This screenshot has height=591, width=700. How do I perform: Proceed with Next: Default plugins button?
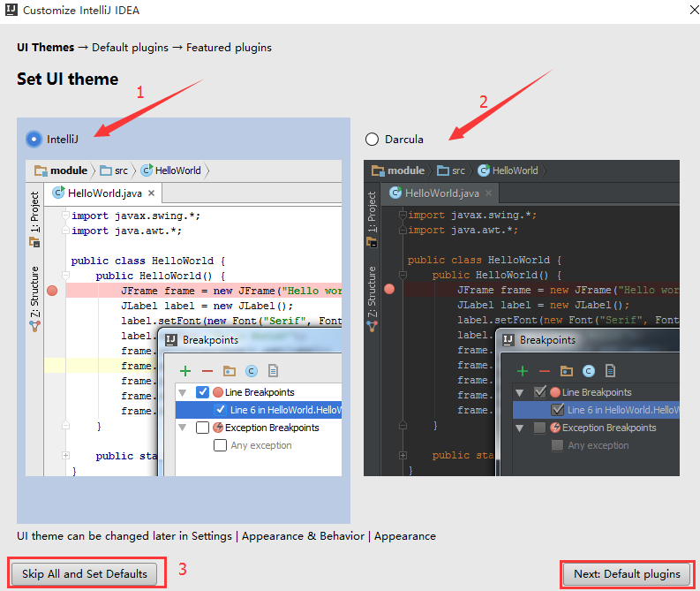[627, 573]
